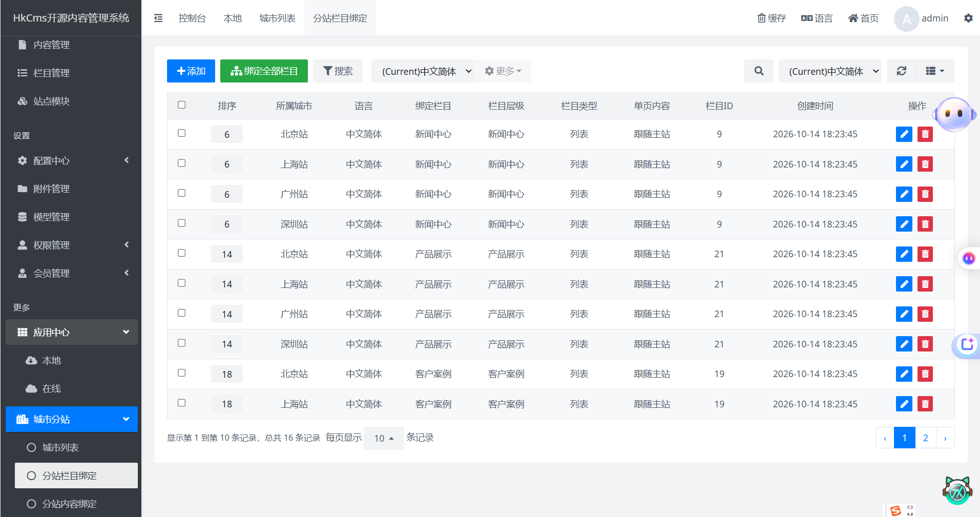Screen dimensions: 980x517
Task: Click the sort value 6 for 北京站
Action: click(227, 134)
